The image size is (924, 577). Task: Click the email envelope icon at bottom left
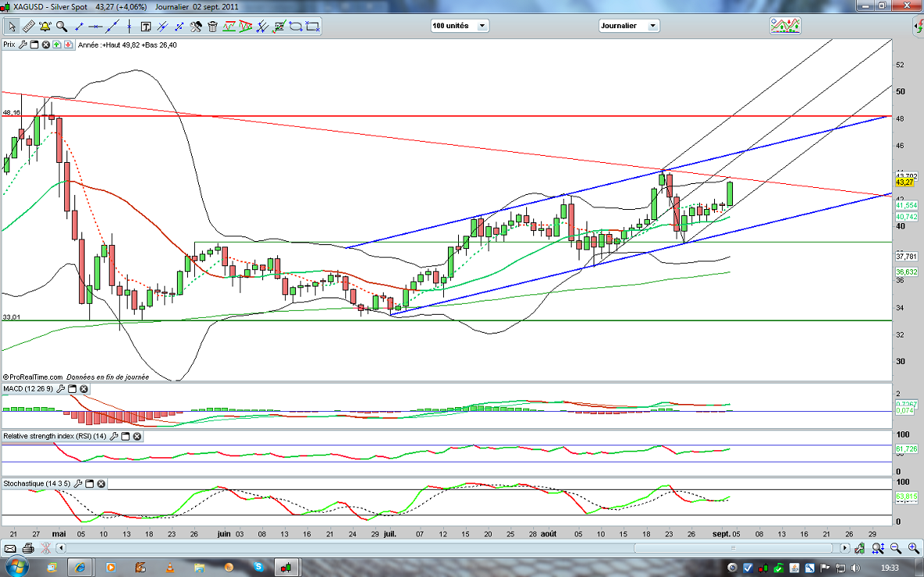tap(10, 547)
